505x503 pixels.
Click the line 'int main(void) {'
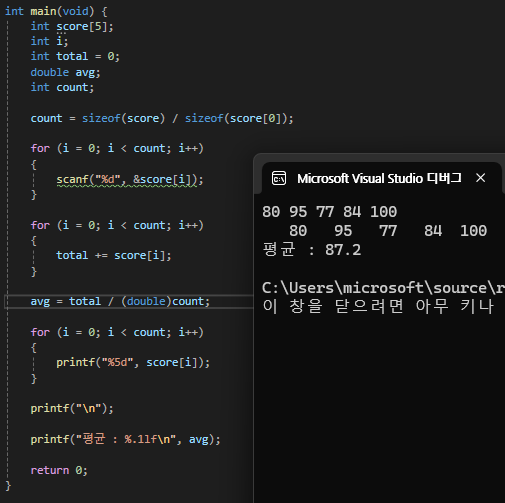pyautogui.click(x=56, y=11)
